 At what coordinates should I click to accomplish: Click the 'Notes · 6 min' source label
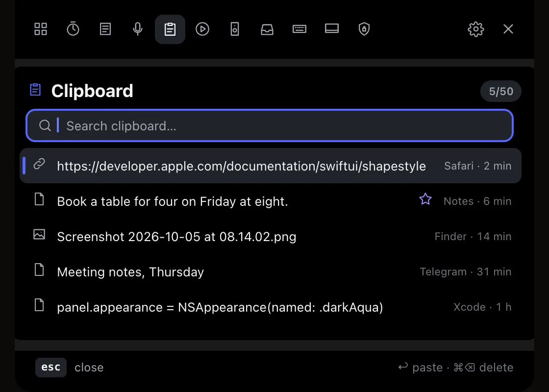(477, 201)
